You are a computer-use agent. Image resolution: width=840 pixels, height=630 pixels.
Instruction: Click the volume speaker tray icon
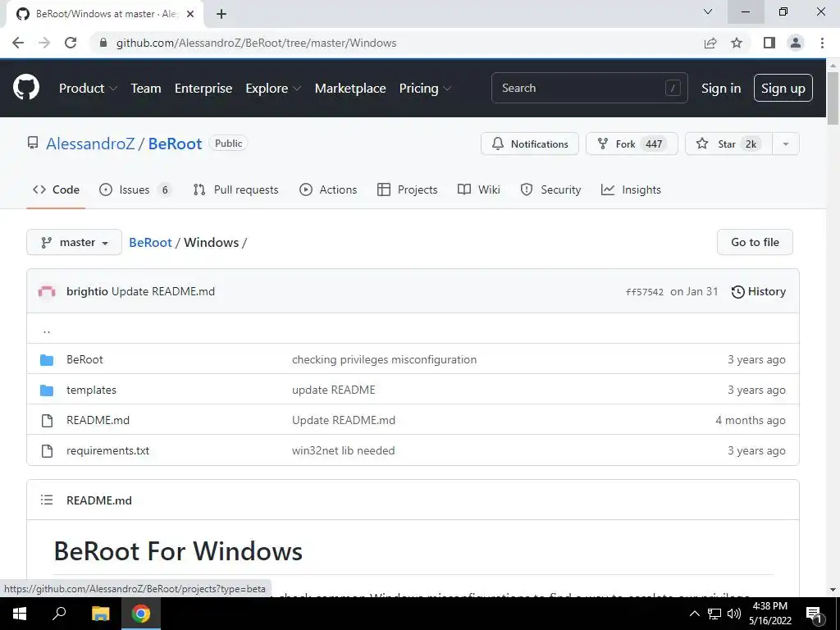(734, 614)
